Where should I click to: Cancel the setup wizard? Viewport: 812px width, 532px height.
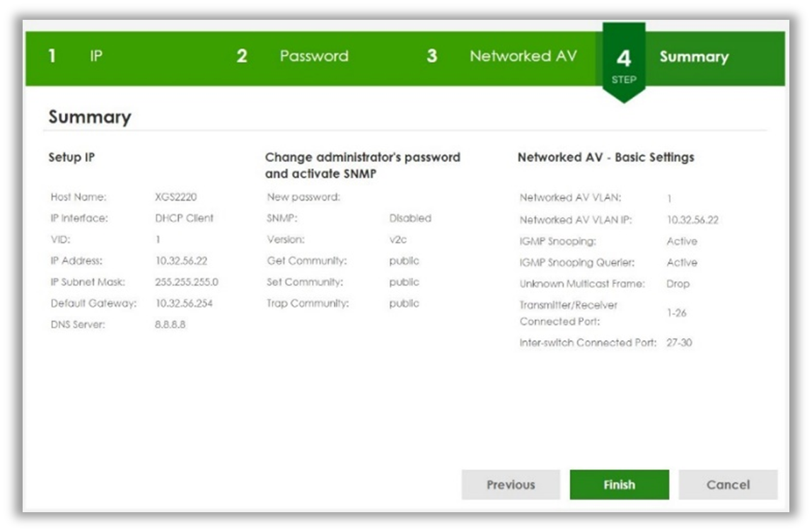[x=728, y=485]
